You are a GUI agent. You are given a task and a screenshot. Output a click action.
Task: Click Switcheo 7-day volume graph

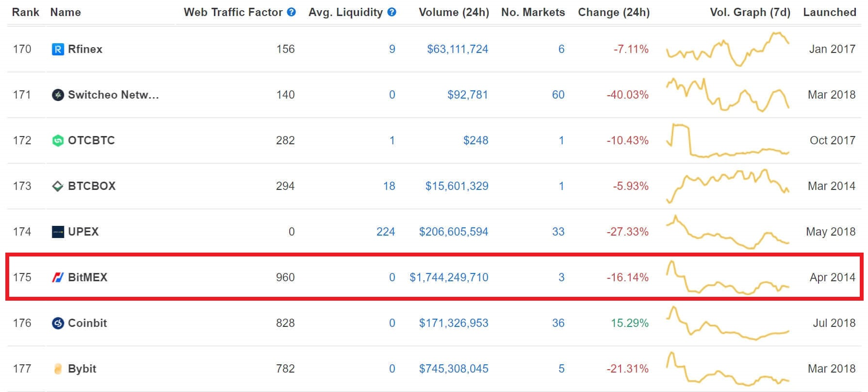click(x=728, y=95)
